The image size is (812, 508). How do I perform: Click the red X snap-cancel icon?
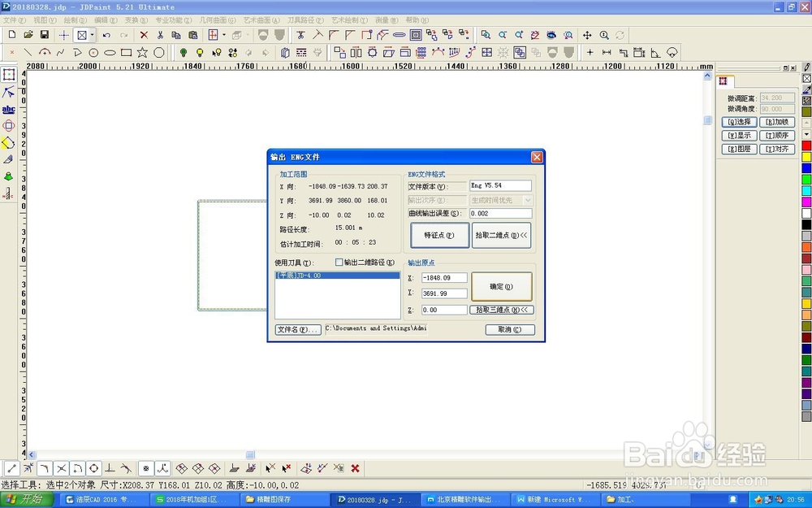[x=356, y=469]
